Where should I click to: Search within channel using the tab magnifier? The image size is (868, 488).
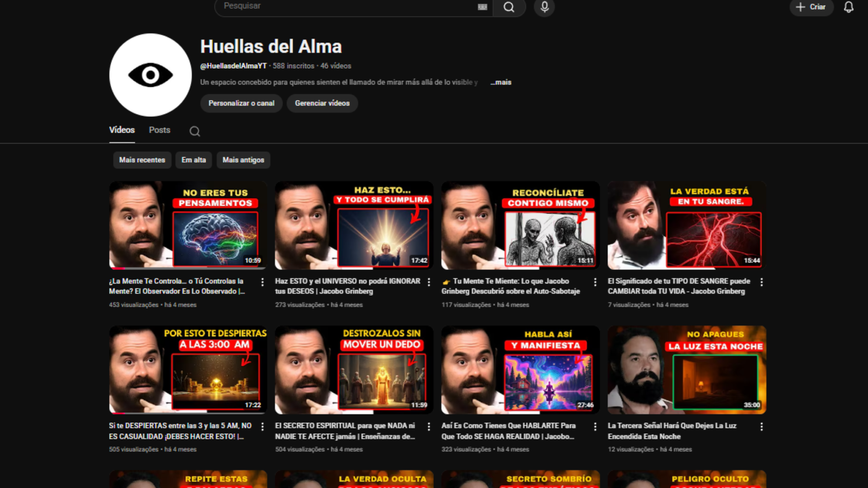[x=195, y=131]
